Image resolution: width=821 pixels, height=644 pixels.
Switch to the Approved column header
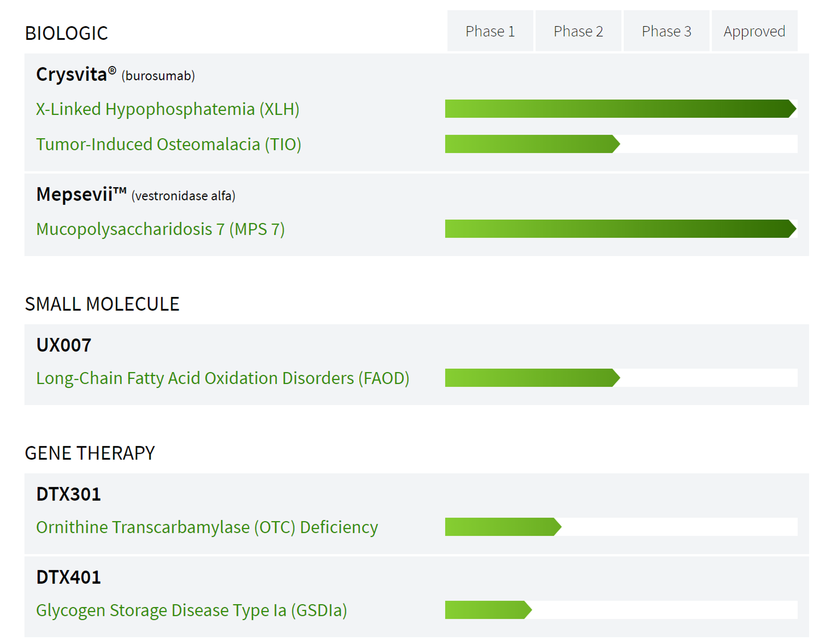[754, 31]
